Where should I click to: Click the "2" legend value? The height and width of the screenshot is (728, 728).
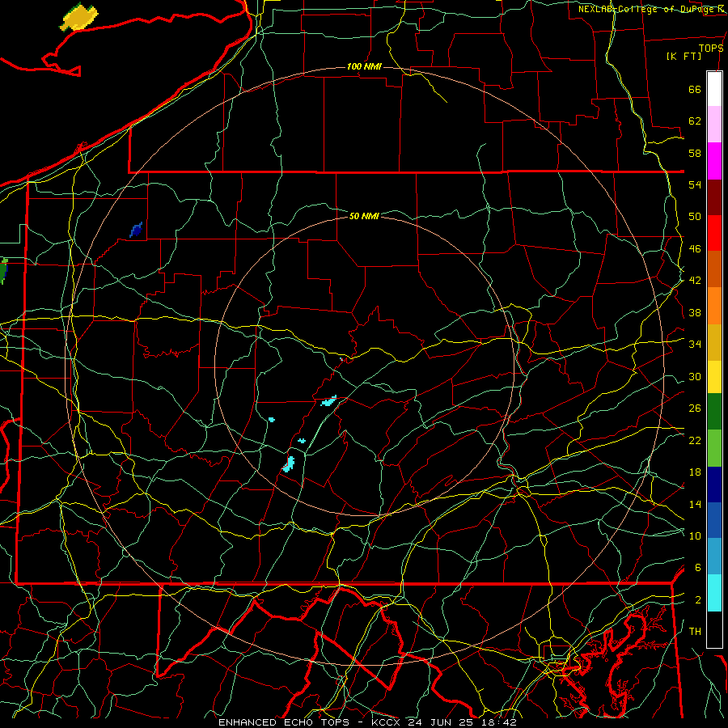[697, 600]
